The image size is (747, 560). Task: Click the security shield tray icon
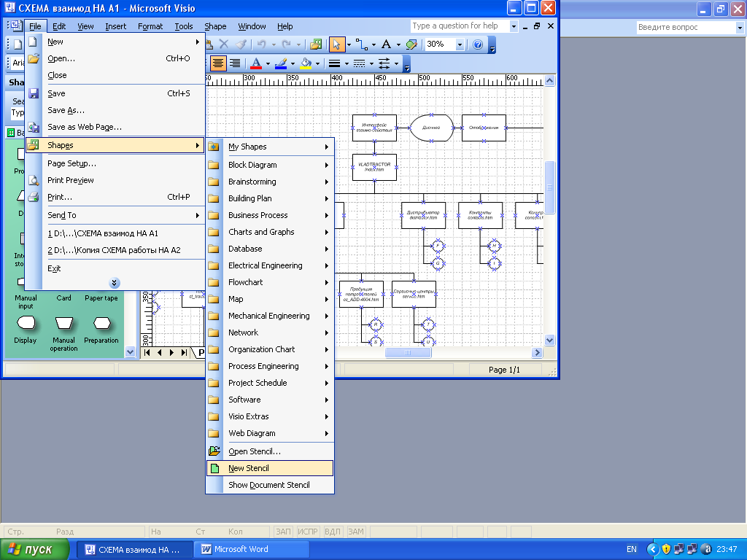(x=666, y=549)
